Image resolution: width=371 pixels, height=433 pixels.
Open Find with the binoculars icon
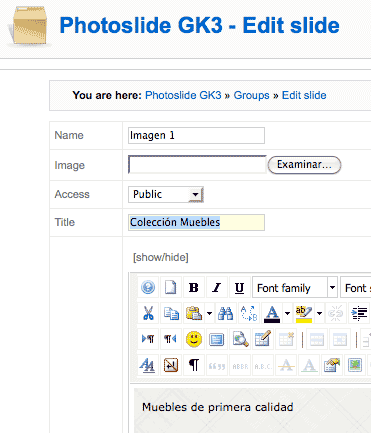[226, 313]
